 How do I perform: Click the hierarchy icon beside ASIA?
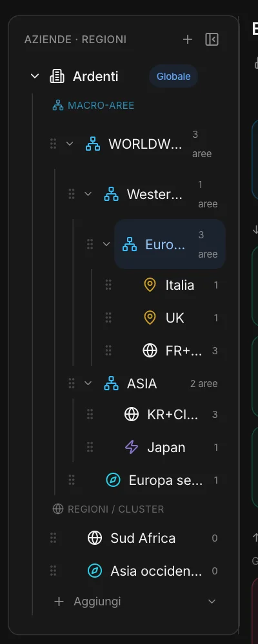(x=111, y=383)
